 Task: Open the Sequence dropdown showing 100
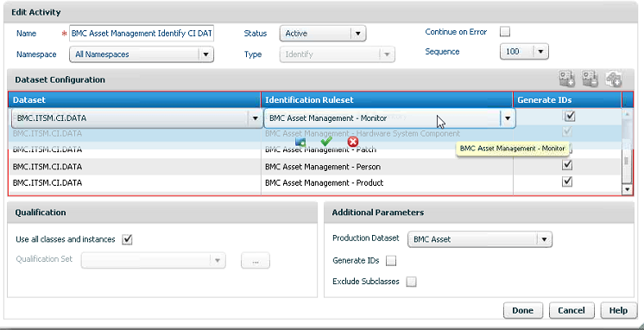(x=524, y=52)
